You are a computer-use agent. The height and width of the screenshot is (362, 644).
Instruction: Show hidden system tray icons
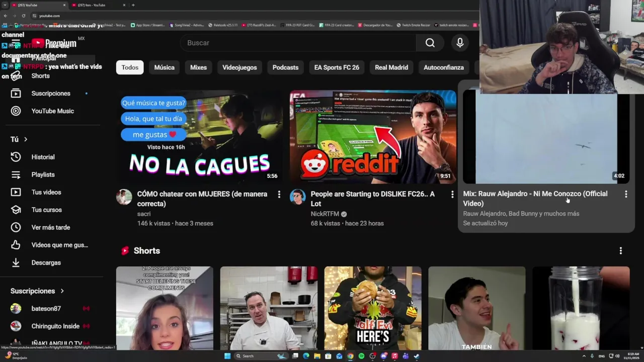[x=584, y=356]
